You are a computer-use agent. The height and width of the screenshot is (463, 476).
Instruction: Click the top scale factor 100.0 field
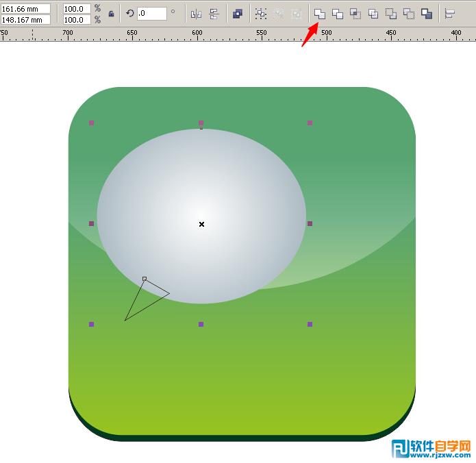coord(77,9)
